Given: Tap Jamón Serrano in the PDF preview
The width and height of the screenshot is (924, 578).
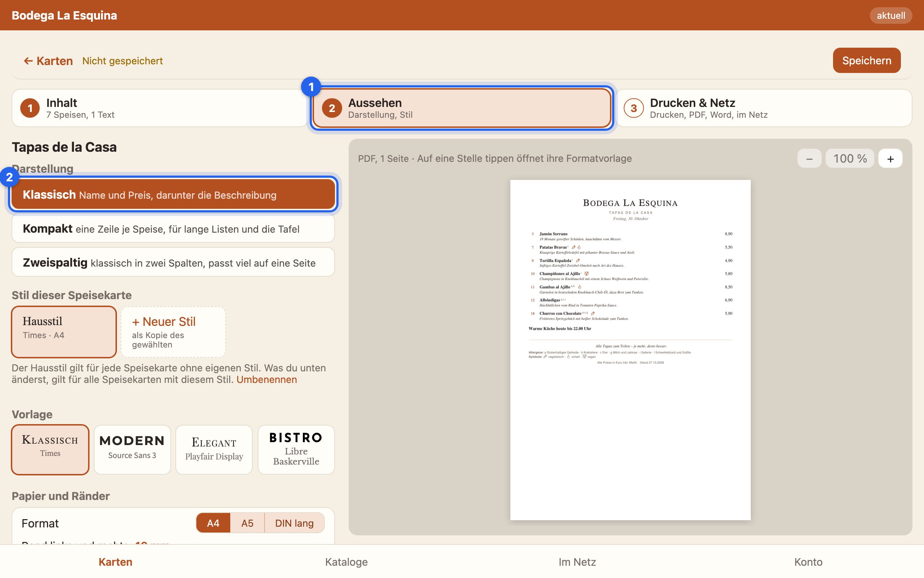Looking at the screenshot, I should pyautogui.click(x=553, y=234).
